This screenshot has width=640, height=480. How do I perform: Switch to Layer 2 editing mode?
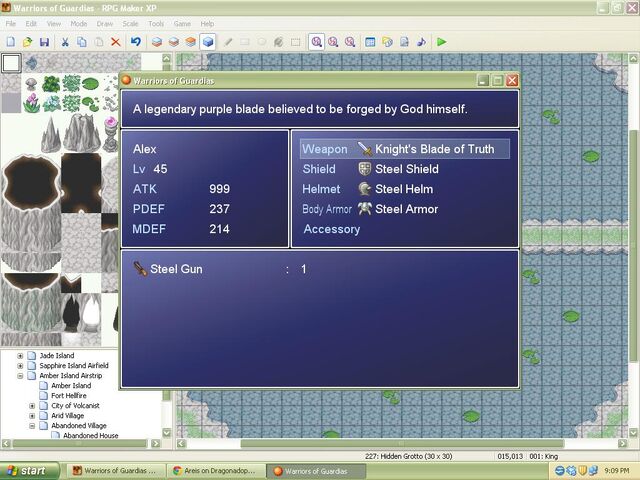(x=173, y=42)
